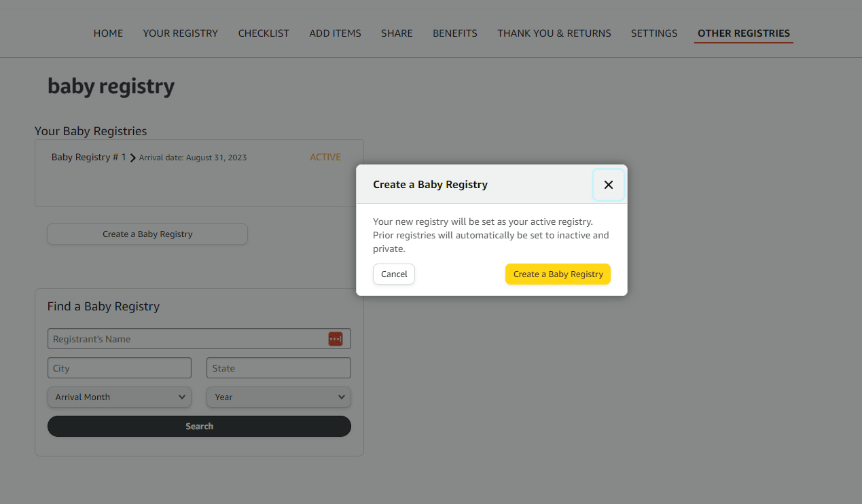The image size is (862, 504).
Task: Click the browser extension icon in Registrant's Name field
Action: click(336, 338)
